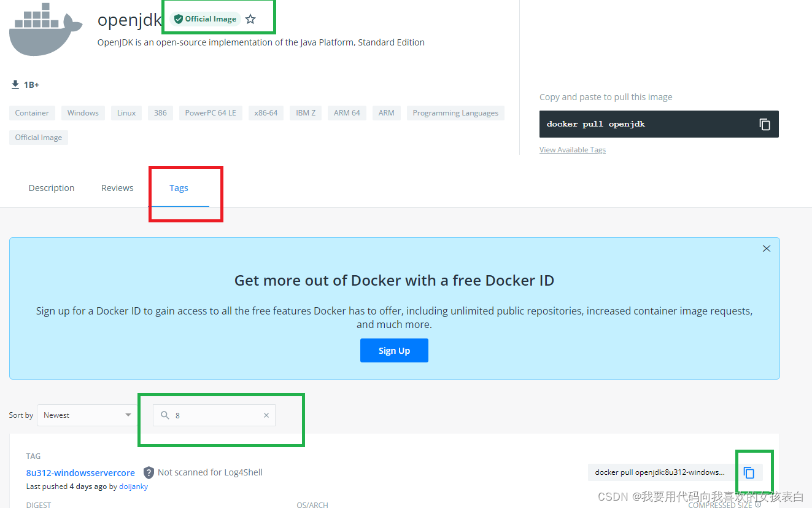Image resolution: width=812 pixels, height=508 pixels.
Task: Open the Description tab
Action: [x=51, y=187]
